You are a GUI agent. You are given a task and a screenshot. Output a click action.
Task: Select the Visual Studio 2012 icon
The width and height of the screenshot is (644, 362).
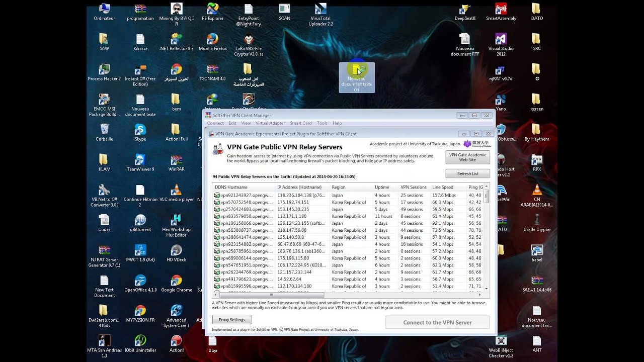point(501,45)
